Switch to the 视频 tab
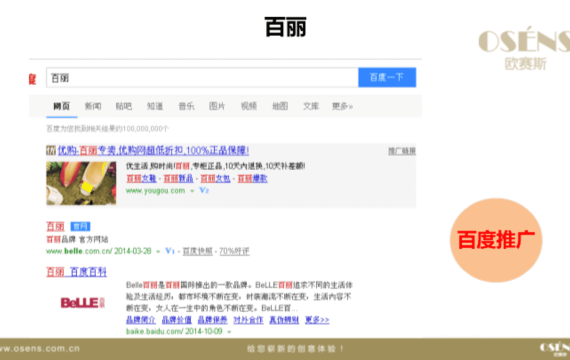Screen dimensions: 570x360 (249, 106)
